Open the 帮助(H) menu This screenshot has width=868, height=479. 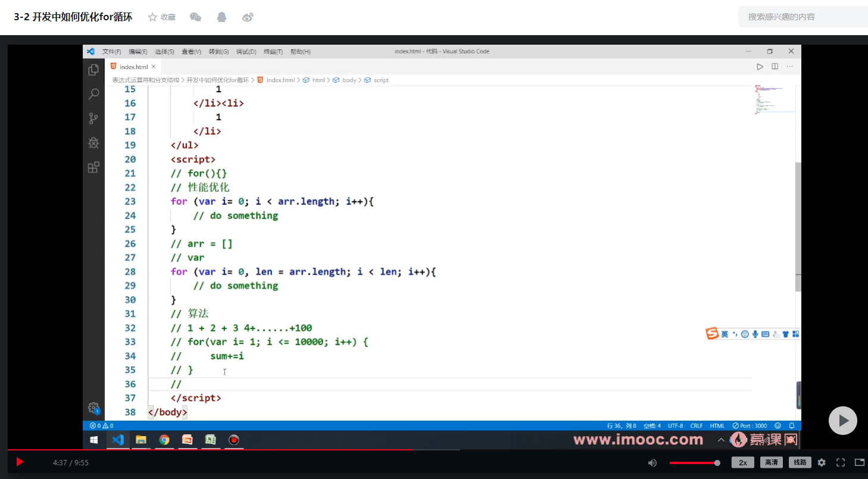tap(300, 52)
